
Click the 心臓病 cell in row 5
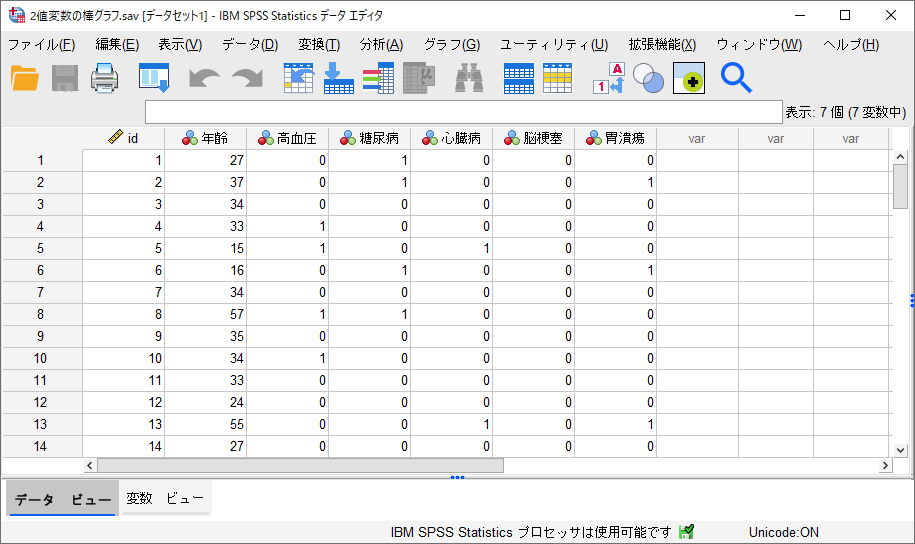point(451,248)
